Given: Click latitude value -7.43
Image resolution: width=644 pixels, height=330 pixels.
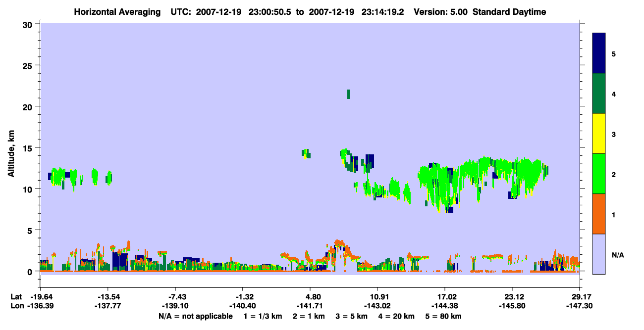Looking at the screenshot, I should click(x=176, y=297).
